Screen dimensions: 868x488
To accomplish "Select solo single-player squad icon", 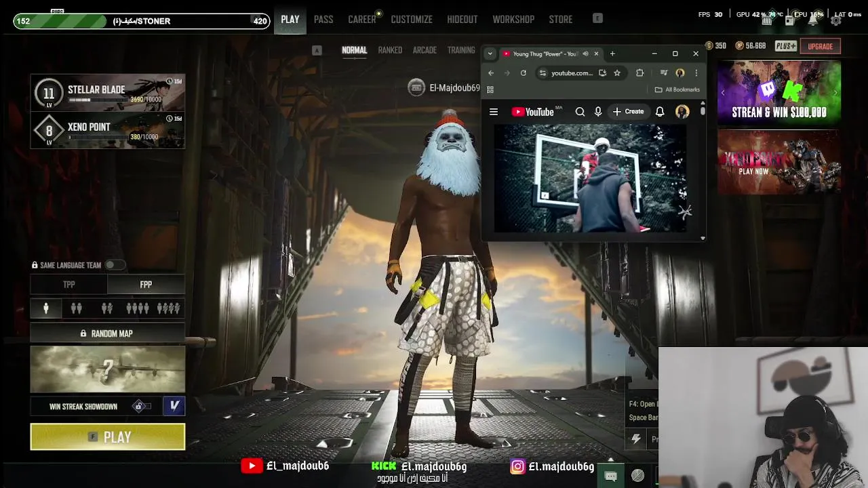I will [x=46, y=308].
